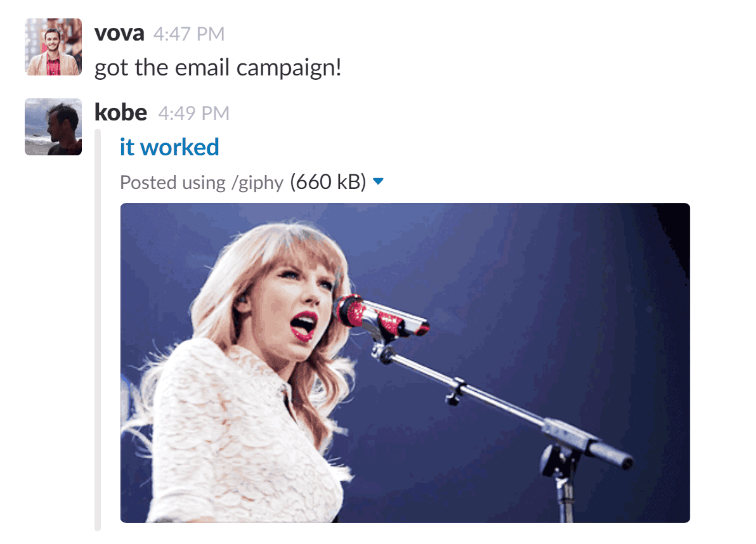Open the 'it worked' giphy link
This screenshot has height=544, width=756.
pos(169,147)
